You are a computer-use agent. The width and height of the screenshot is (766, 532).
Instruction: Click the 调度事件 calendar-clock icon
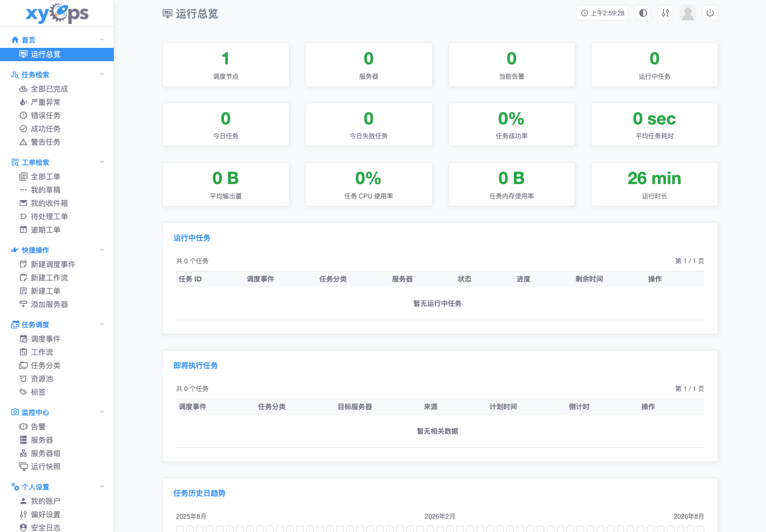23,339
